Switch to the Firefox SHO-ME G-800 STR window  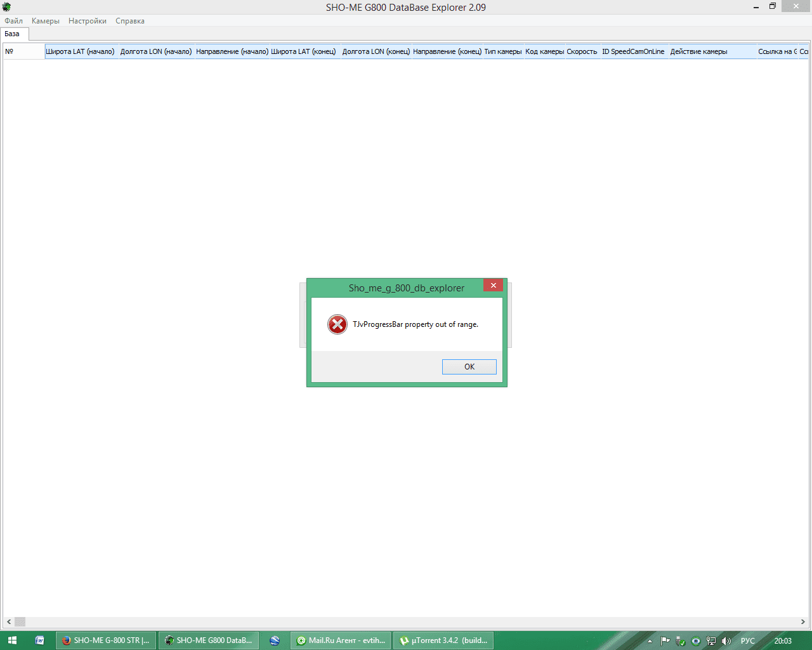pos(106,640)
